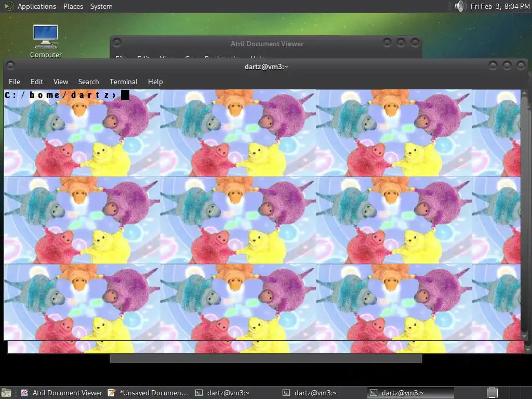Click the terminal window menu button at title bar left

pyautogui.click(x=10, y=65)
